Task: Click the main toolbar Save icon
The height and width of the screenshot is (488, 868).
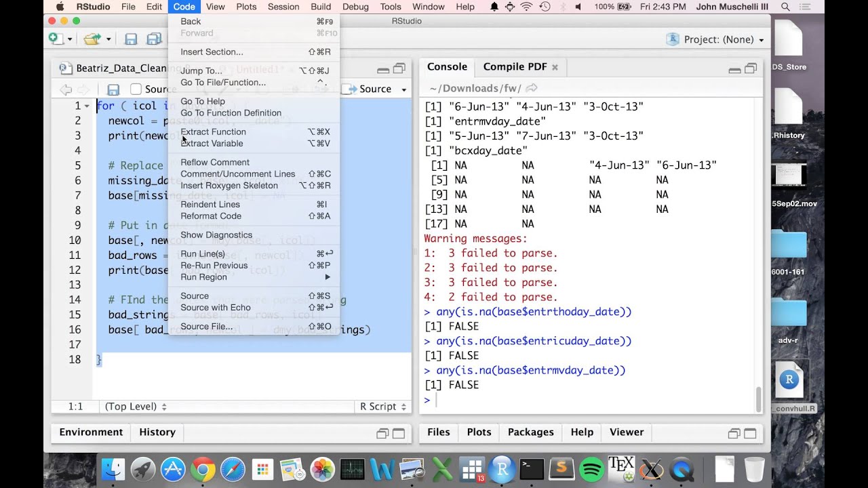Action: point(131,39)
